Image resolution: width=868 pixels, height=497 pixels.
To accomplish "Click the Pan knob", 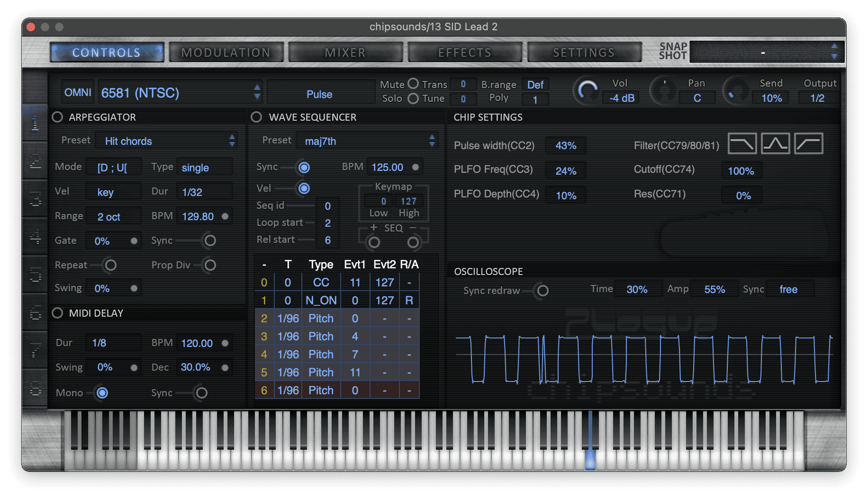I will click(663, 91).
